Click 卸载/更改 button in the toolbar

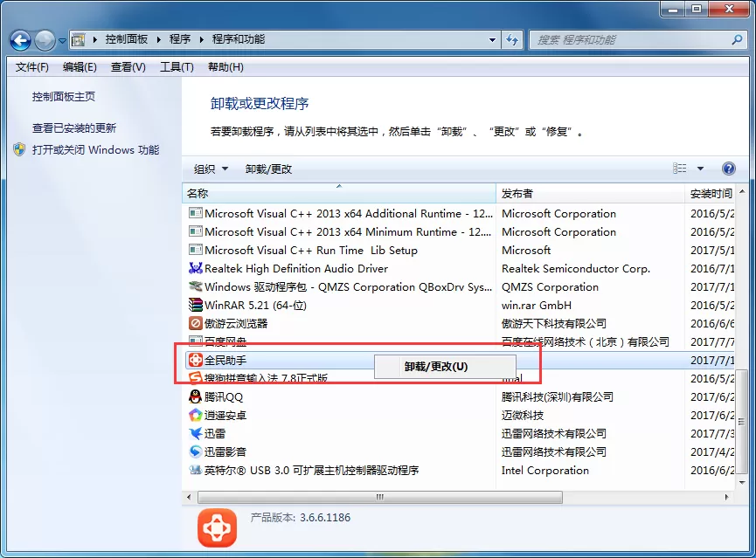tap(268, 169)
